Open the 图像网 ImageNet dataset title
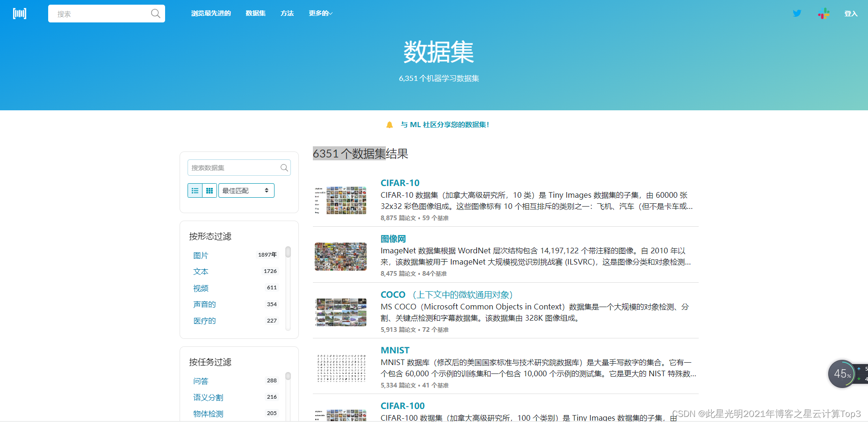This screenshot has height=423, width=868. tap(393, 239)
